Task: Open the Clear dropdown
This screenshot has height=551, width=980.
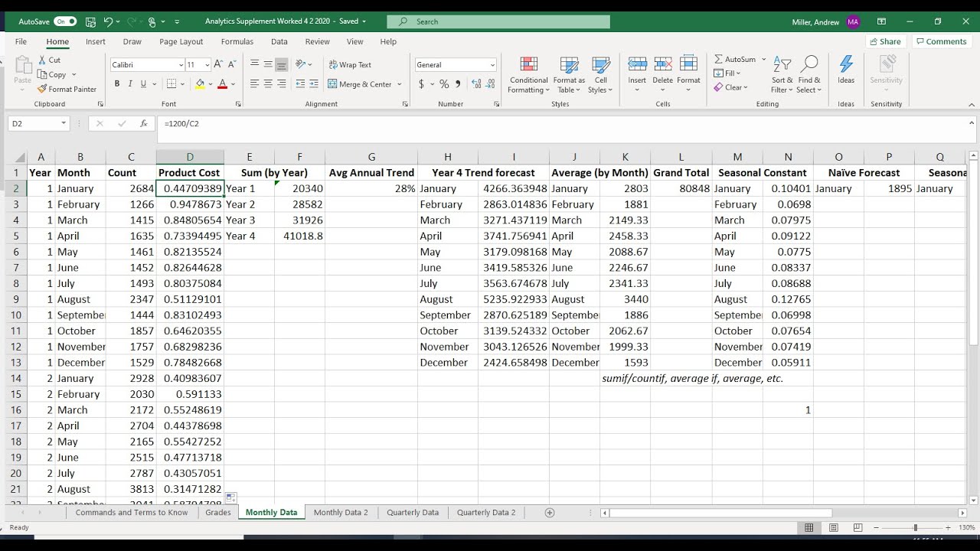Action: pos(731,87)
